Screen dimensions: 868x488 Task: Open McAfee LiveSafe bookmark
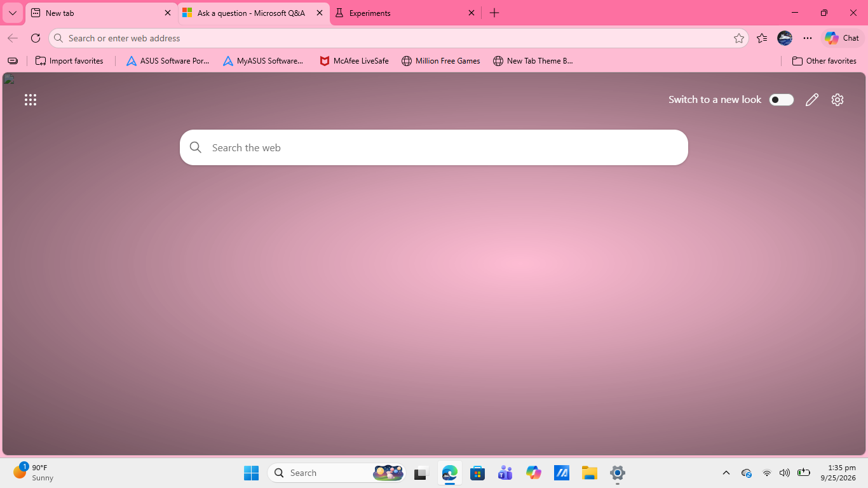pyautogui.click(x=354, y=61)
